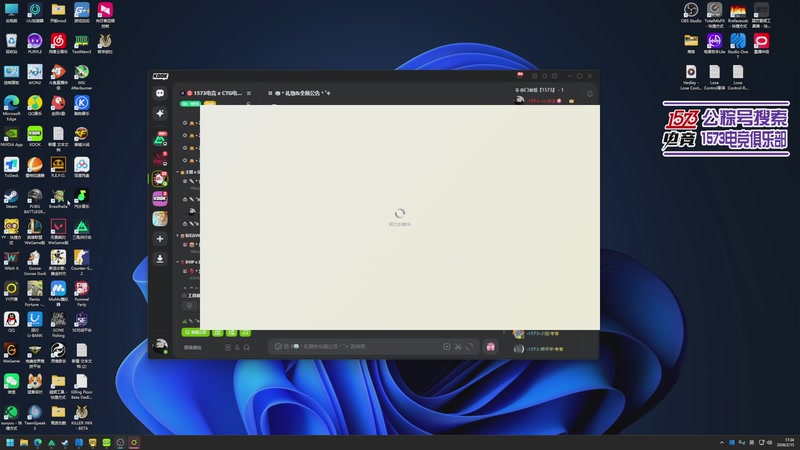Image resolution: width=800 pixels, height=450 pixels.
Task: Click the add-attachment plus icon in message box
Action: point(446,346)
